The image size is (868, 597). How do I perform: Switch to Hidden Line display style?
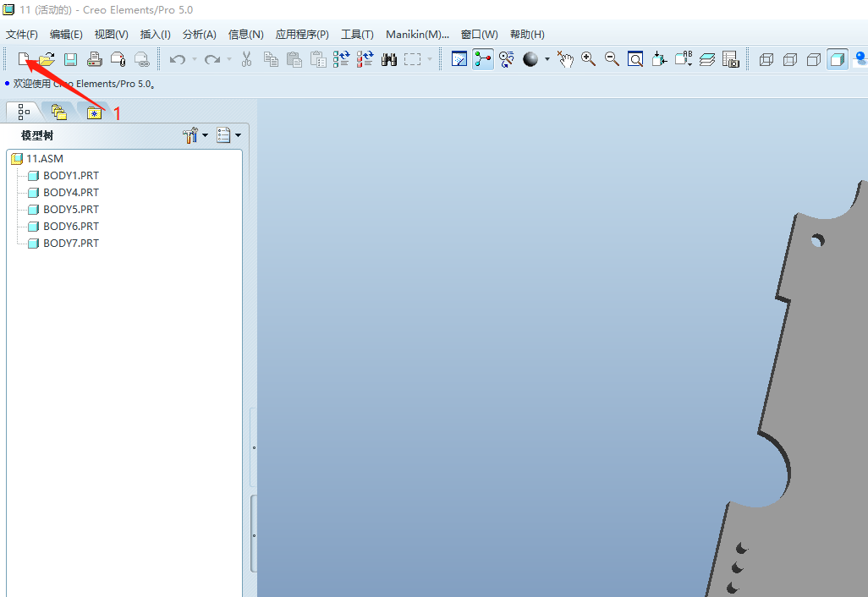tap(790, 59)
